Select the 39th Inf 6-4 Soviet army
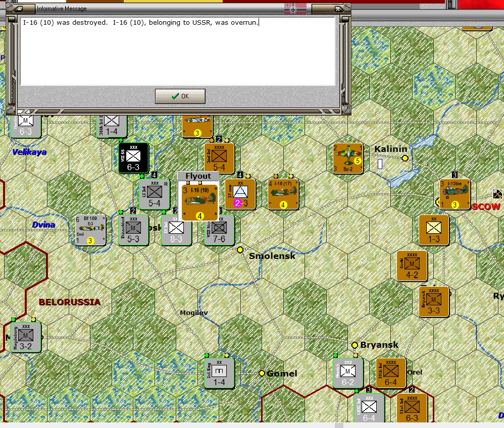The image size is (504, 428). point(391,373)
